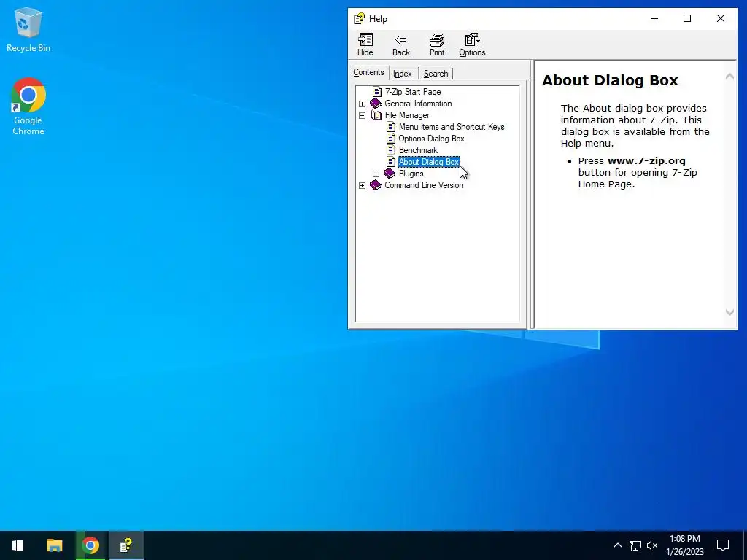Open the Benchmark topic

(418, 150)
